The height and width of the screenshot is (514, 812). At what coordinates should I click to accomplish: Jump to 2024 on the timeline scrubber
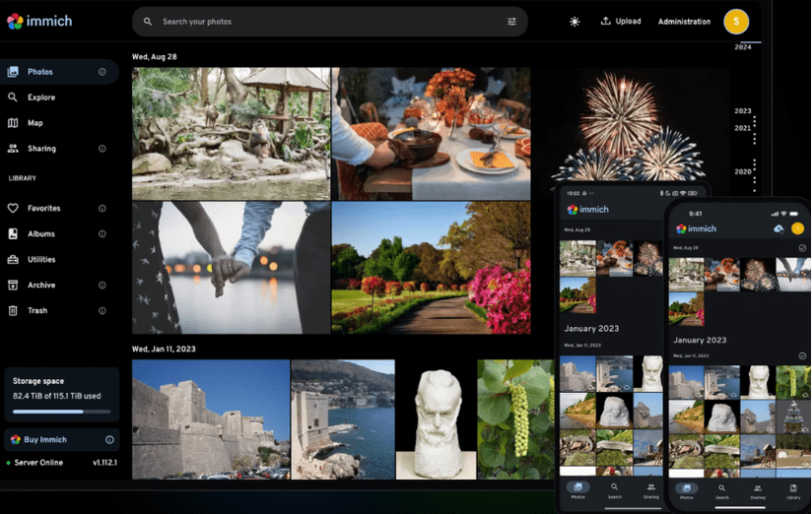pyautogui.click(x=743, y=47)
